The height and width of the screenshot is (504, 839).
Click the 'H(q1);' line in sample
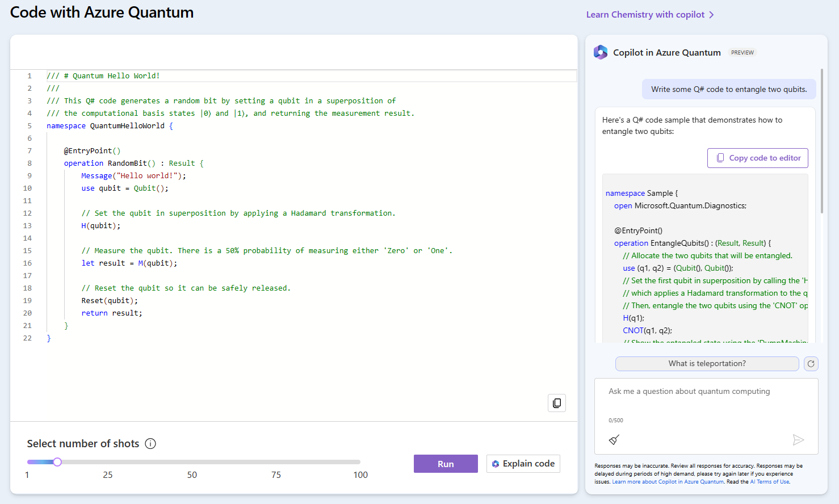[x=634, y=318]
